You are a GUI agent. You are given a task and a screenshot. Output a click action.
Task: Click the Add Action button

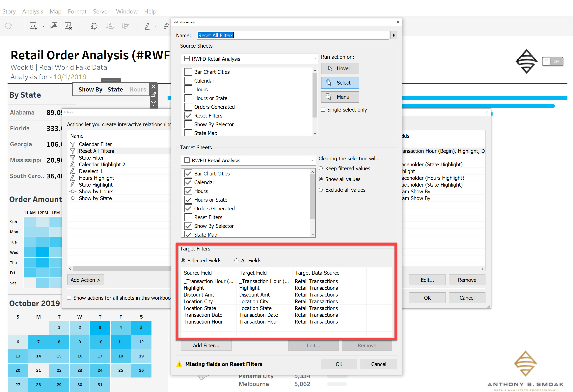[x=85, y=280]
